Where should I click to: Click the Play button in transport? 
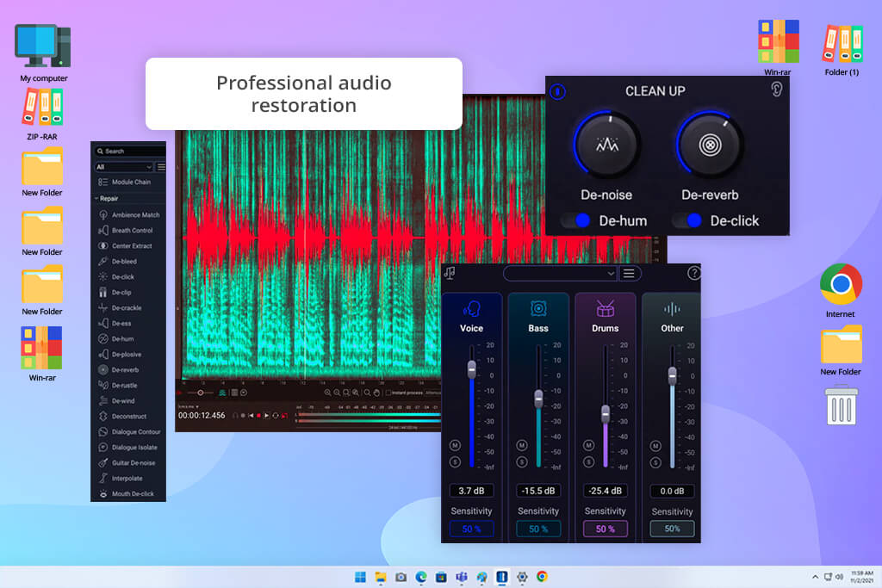pos(267,416)
